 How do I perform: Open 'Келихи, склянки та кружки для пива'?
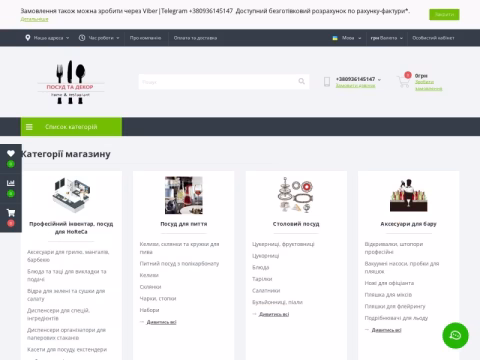click(179, 248)
